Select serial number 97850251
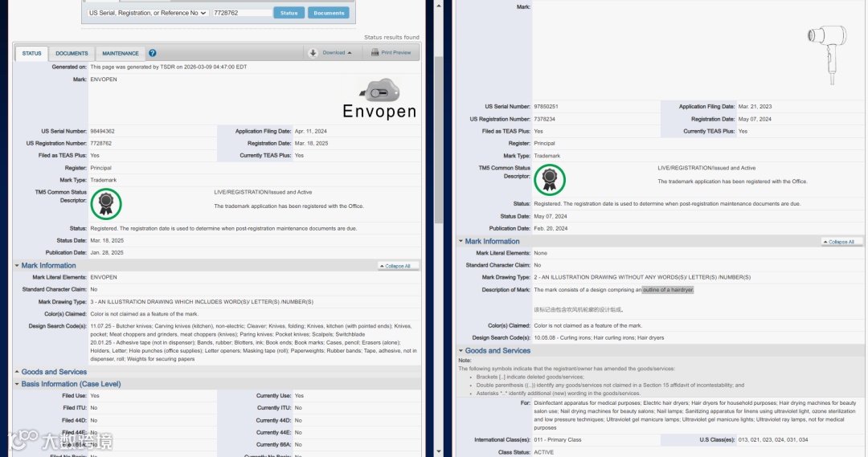The width and height of the screenshot is (868, 457). click(546, 106)
